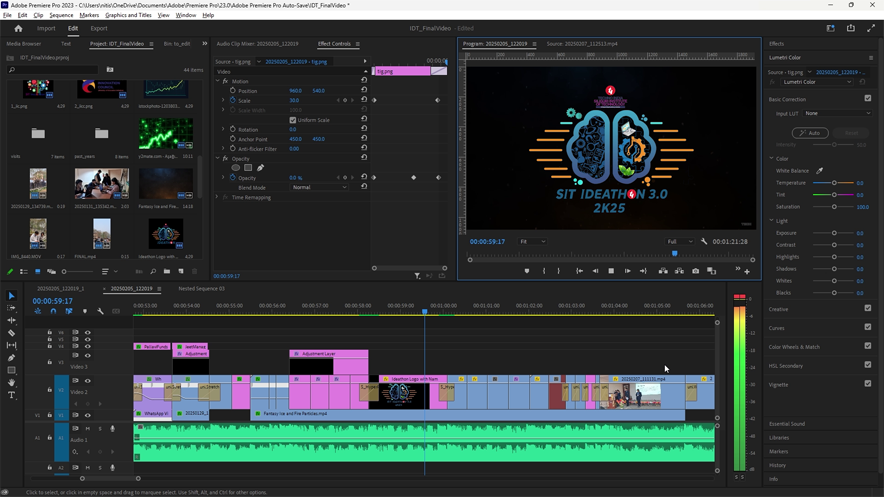Switch to Media Browser tab
884x497 pixels.
(24, 43)
